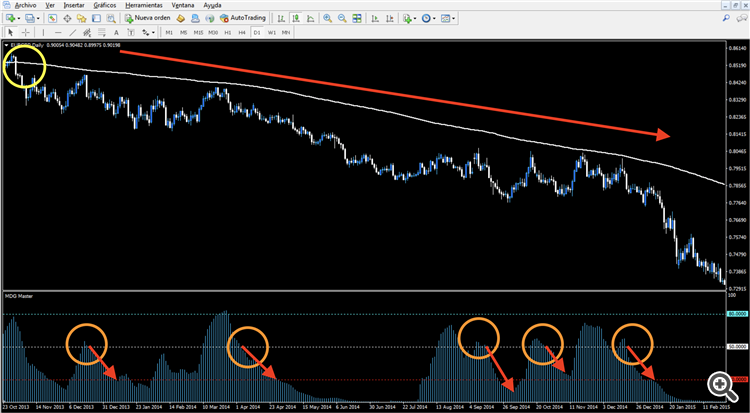
Task: Select the Trendline drawing tool
Action: (x=73, y=33)
